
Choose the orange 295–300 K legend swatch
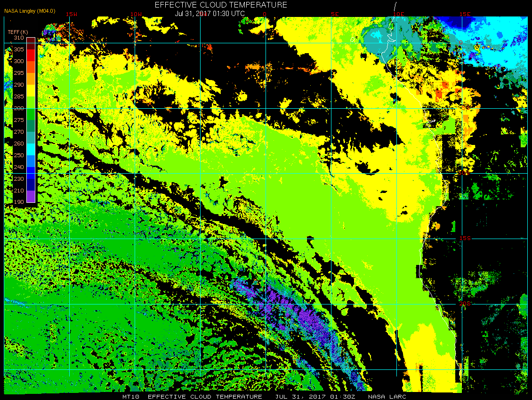[31, 67]
